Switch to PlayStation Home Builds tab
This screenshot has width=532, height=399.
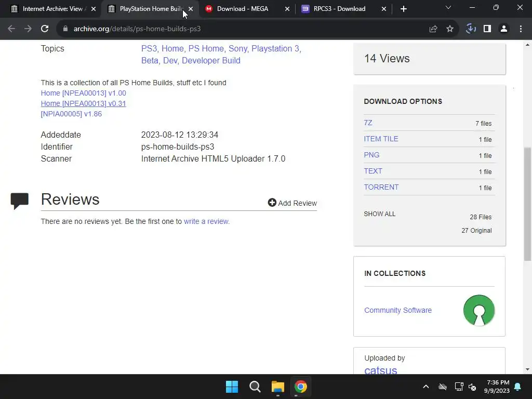pos(151,9)
